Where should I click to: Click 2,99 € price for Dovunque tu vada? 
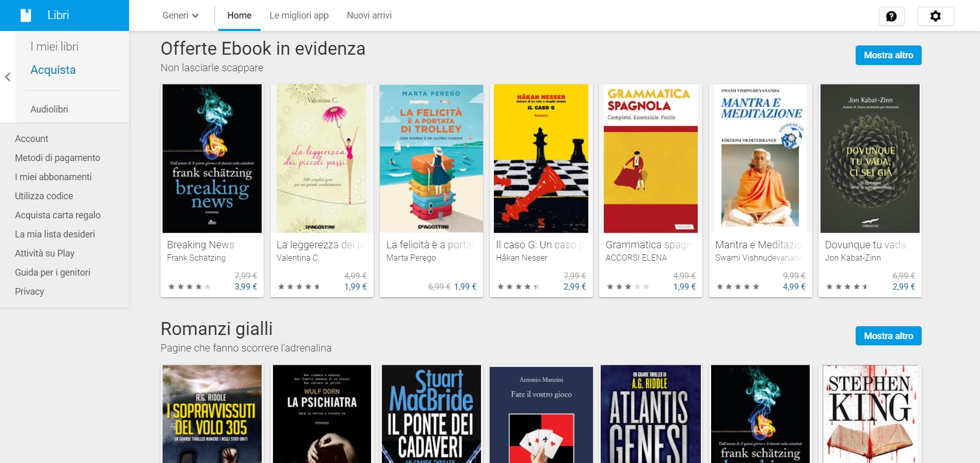904,286
